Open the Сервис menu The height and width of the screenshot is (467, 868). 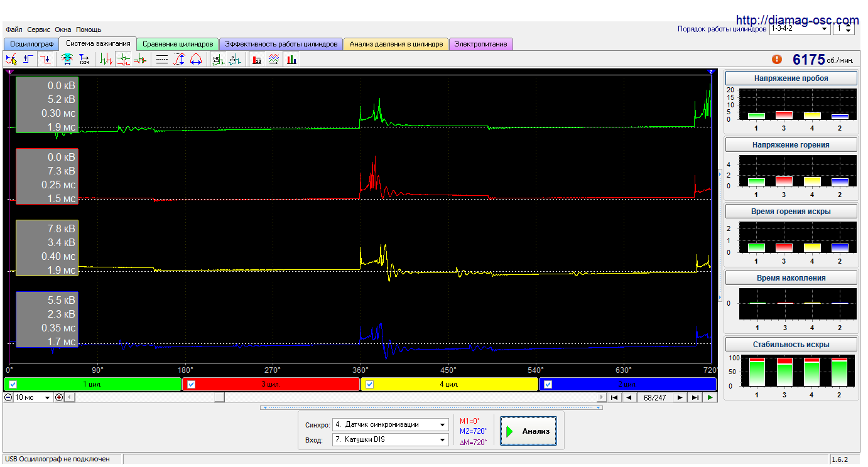click(x=39, y=30)
